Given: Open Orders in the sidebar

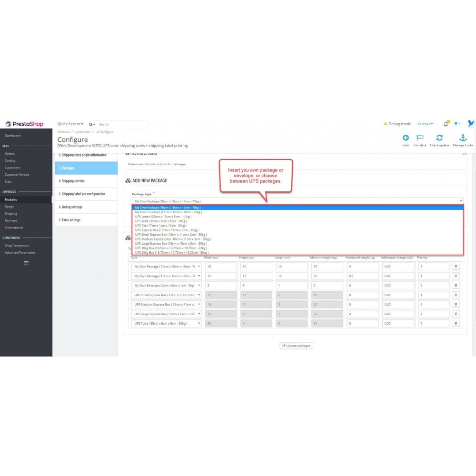Looking at the screenshot, I should (10, 154).
